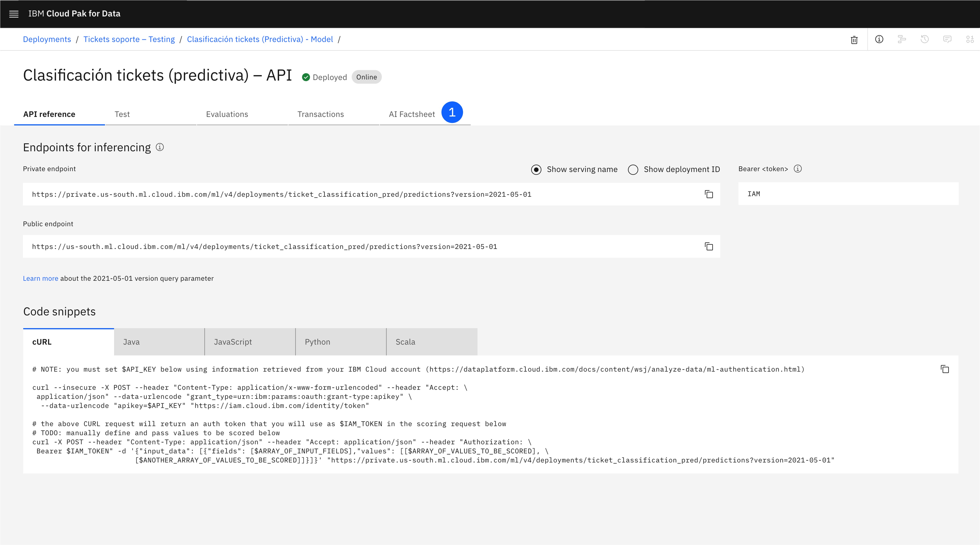The width and height of the screenshot is (980, 545).
Task: Click the private endpoint URL text
Action: (x=282, y=194)
